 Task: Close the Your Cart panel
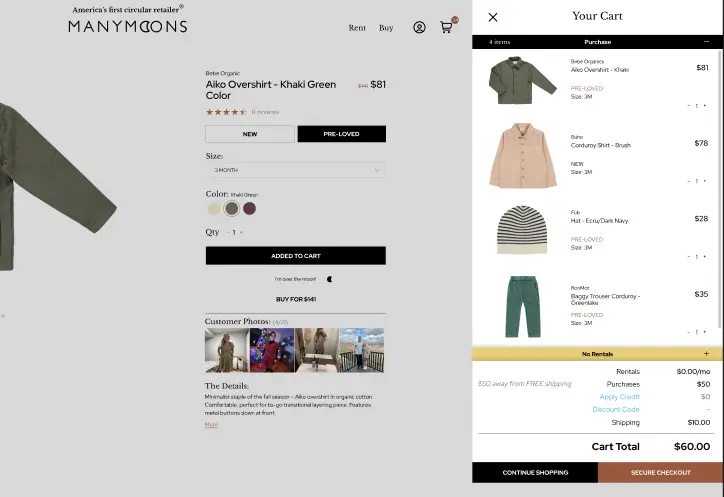(x=493, y=17)
